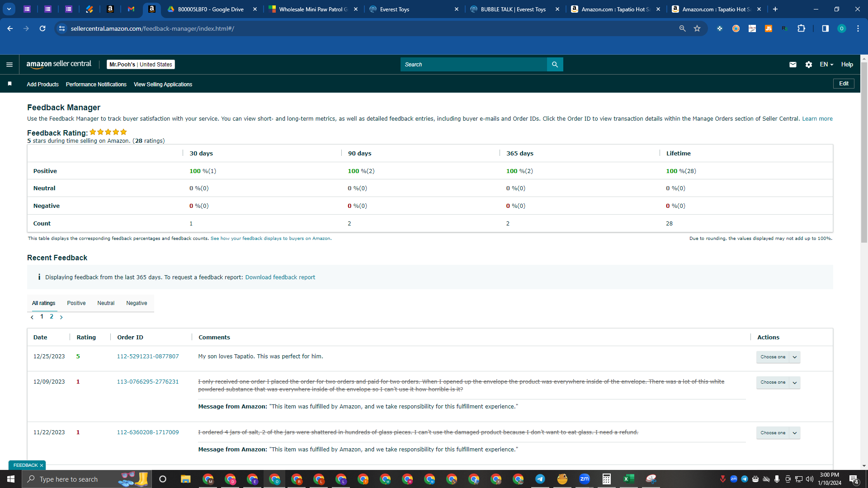Toggle the Chrome side panel icon

click(825, 28)
